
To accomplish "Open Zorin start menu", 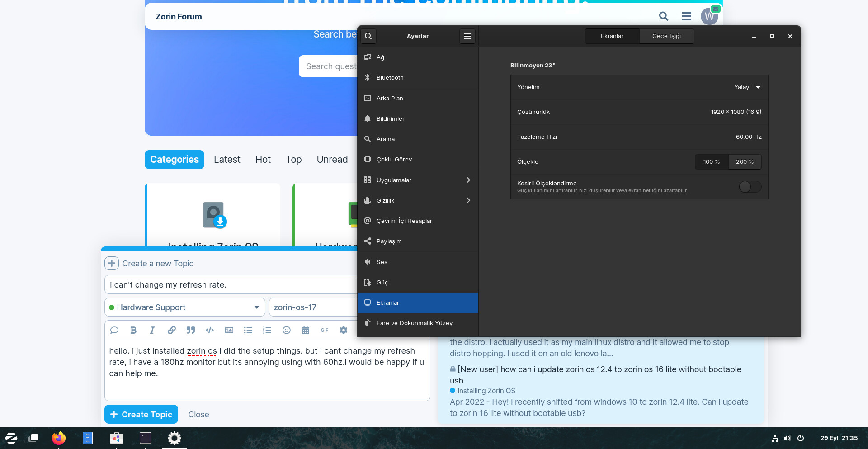I will click(x=11, y=438).
